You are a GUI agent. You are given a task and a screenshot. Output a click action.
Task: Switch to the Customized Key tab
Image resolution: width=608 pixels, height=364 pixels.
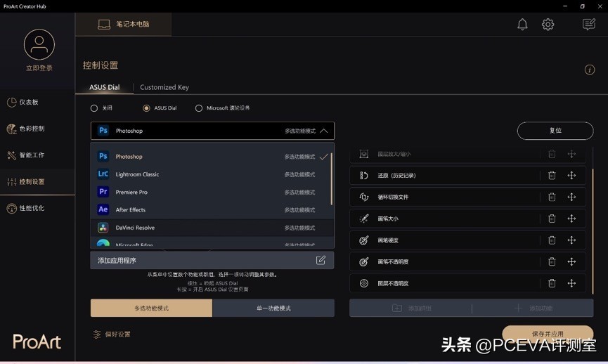coord(164,87)
